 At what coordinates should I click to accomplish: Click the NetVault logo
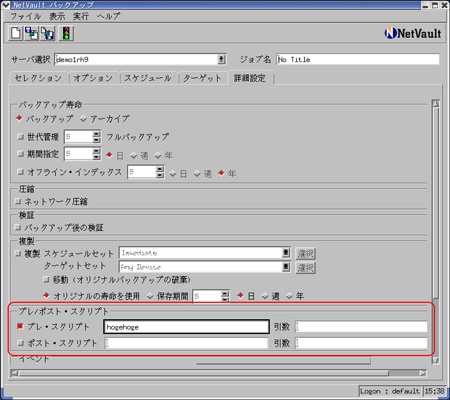(x=413, y=33)
